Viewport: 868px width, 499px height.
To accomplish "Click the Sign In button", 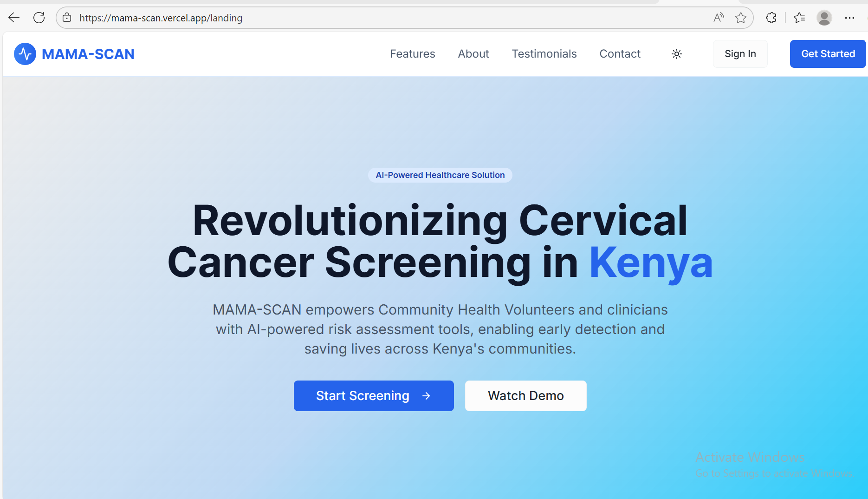I will point(740,53).
